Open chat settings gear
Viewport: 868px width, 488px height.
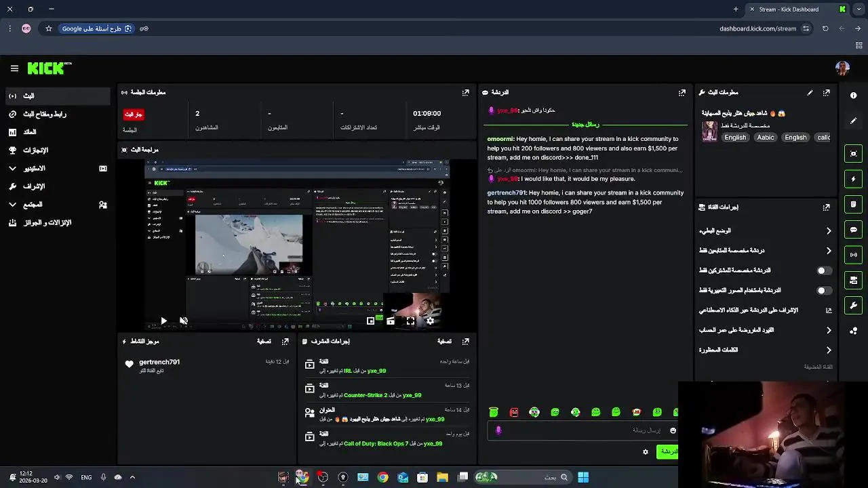[646, 452]
